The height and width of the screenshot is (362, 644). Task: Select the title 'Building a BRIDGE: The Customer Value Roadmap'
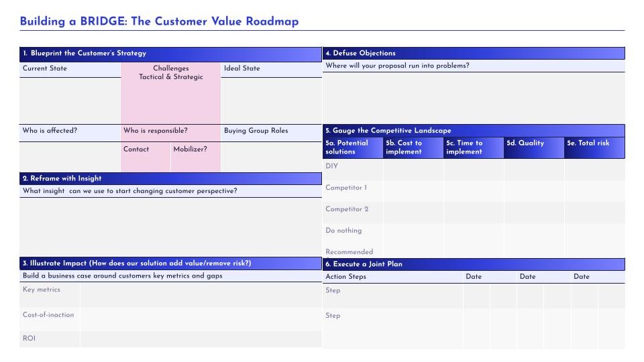[x=159, y=21]
